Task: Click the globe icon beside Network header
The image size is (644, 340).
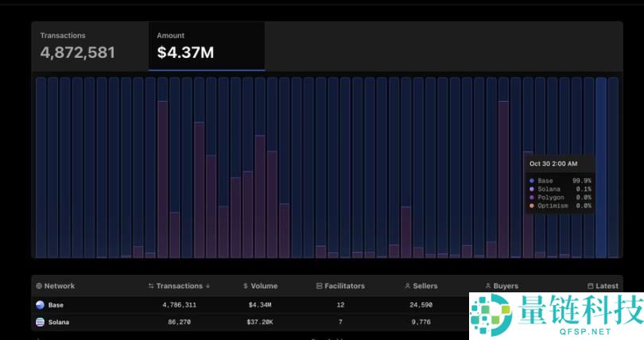Action: pyautogui.click(x=39, y=286)
